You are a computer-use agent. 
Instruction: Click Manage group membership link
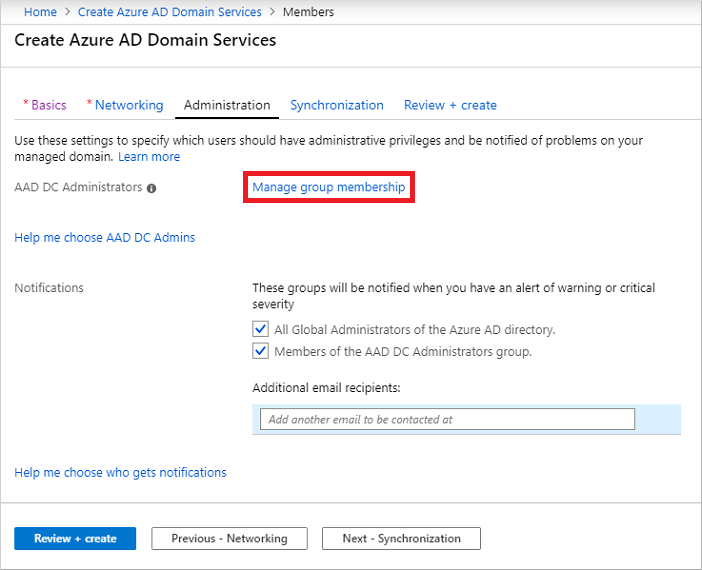[328, 187]
